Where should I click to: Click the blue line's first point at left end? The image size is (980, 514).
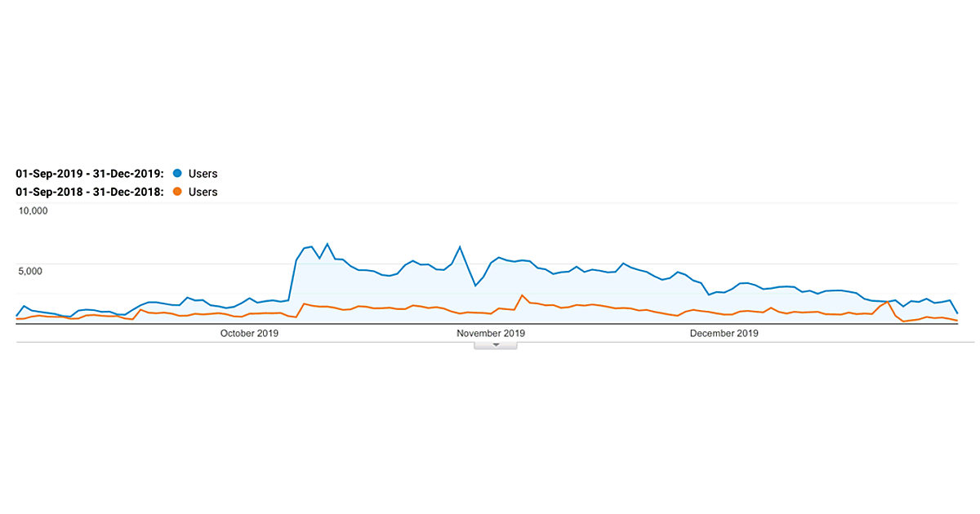17,315
